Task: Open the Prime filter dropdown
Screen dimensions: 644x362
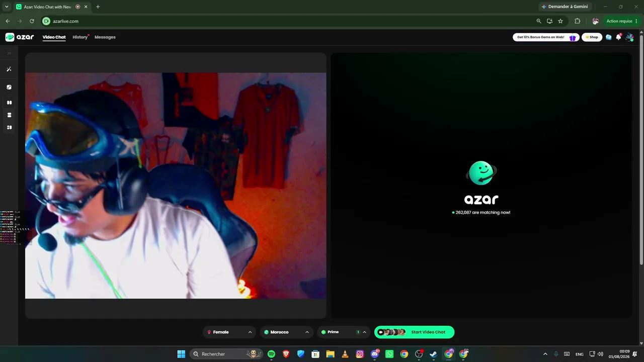Action: click(344, 332)
